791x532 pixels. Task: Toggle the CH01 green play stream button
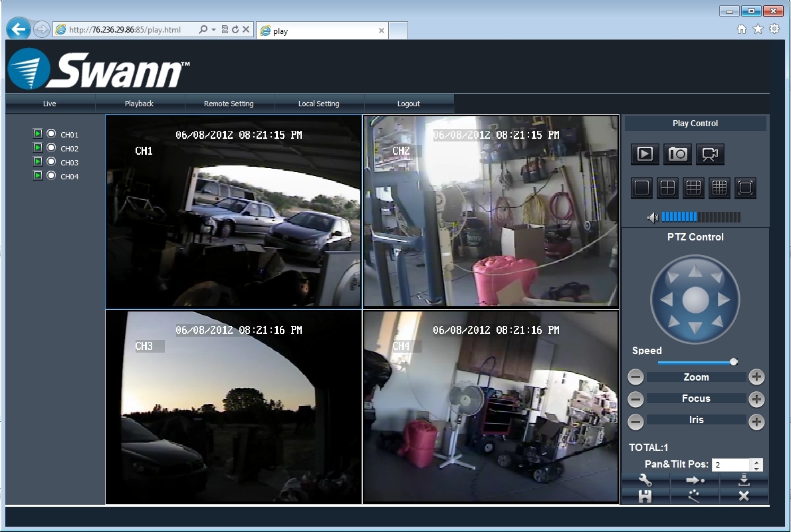tap(38, 134)
